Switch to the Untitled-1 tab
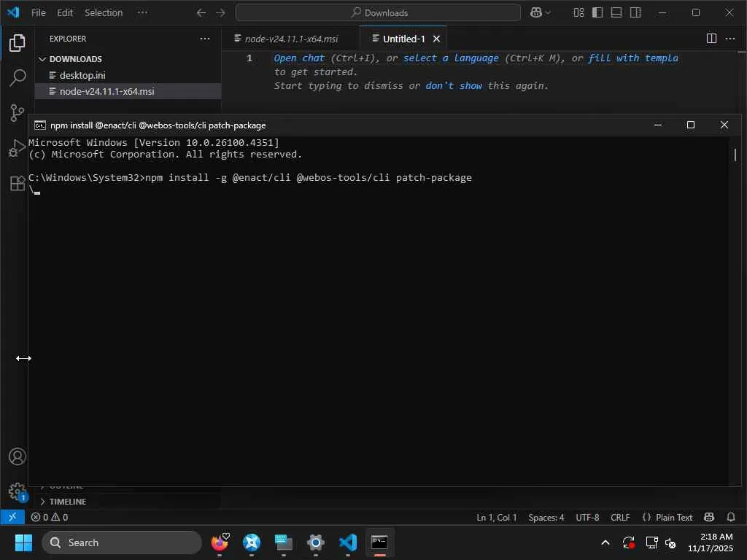Viewport: 747px width, 560px height. coord(403,39)
